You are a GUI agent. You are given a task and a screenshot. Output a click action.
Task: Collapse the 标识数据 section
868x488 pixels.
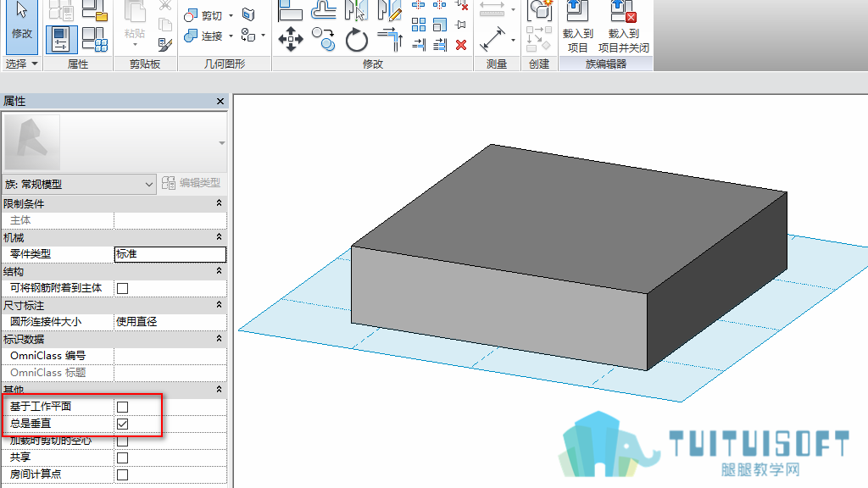[x=220, y=339]
